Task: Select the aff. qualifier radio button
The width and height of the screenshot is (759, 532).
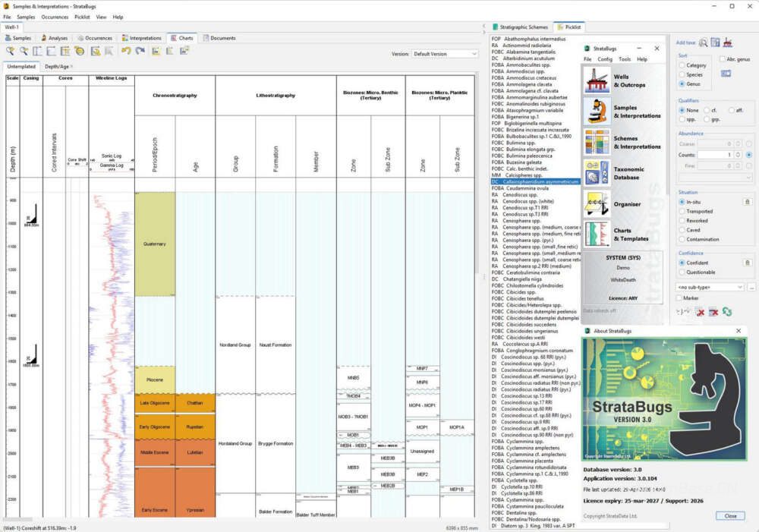Action: point(732,110)
